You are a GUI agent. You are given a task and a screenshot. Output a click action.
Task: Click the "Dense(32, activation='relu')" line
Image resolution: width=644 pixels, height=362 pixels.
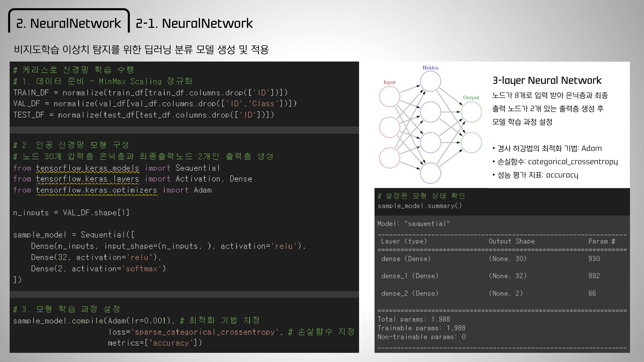coord(96,257)
